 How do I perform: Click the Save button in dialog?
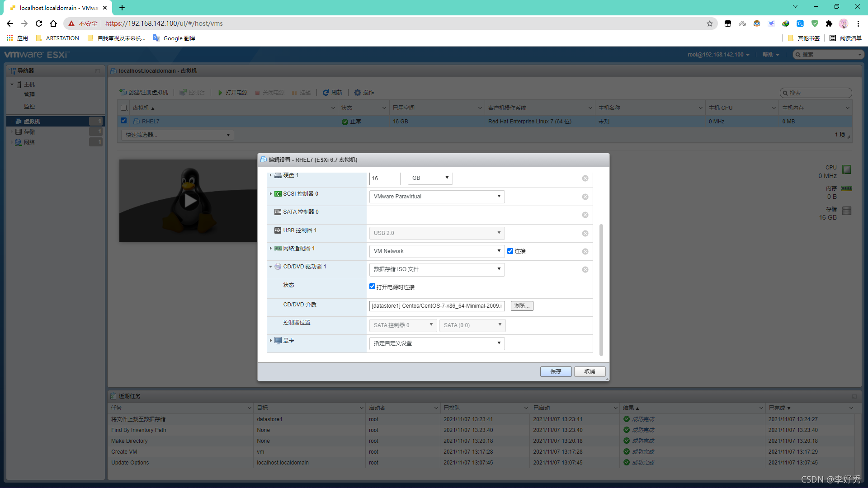pos(556,371)
